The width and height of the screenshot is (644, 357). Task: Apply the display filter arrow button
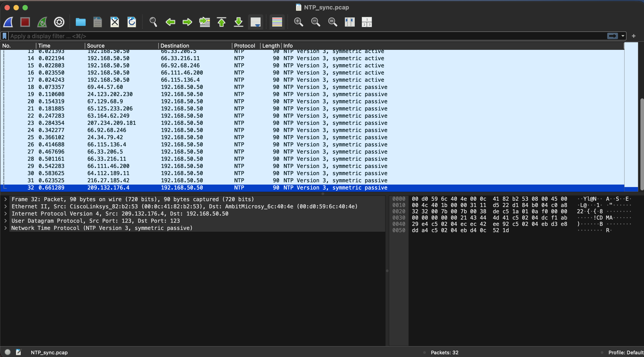click(612, 36)
